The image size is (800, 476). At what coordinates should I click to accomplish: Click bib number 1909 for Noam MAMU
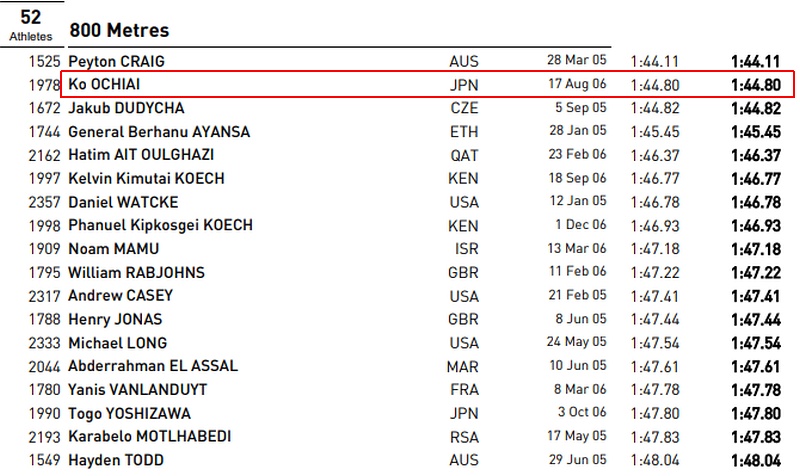pos(47,248)
